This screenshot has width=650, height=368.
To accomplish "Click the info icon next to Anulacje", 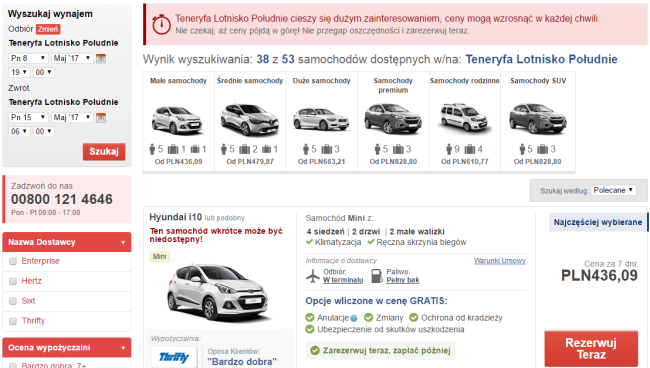I will pyautogui.click(x=354, y=318).
